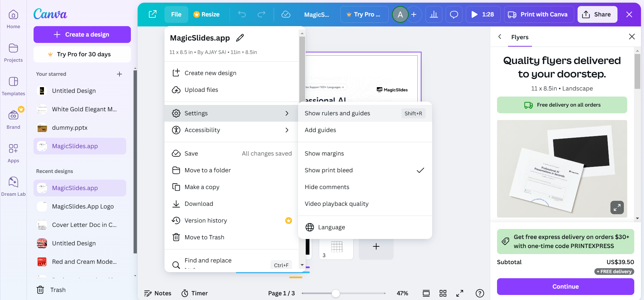Open starred design dummy.pptx
Image resolution: width=644 pixels, height=300 pixels.
click(x=80, y=128)
